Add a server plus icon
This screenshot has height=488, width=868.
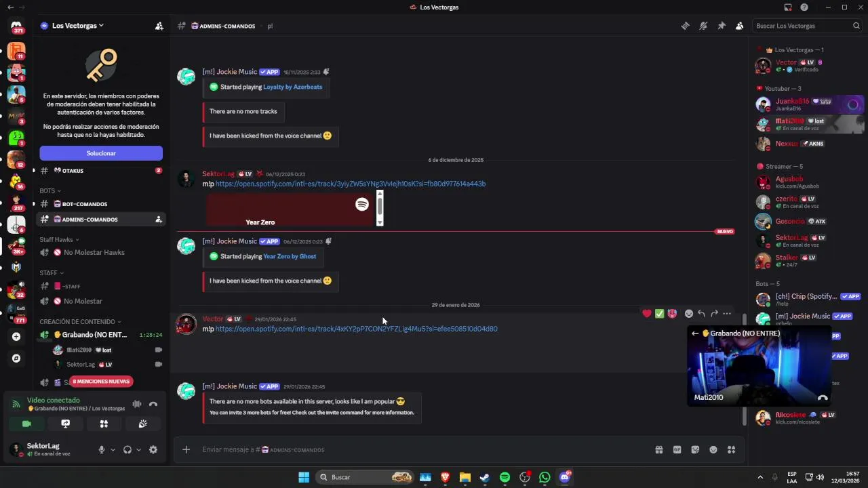coord(16,336)
